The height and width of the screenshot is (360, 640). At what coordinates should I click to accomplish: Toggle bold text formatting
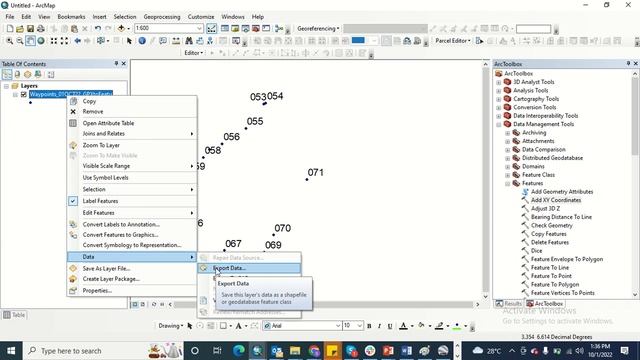click(x=369, y=326)
